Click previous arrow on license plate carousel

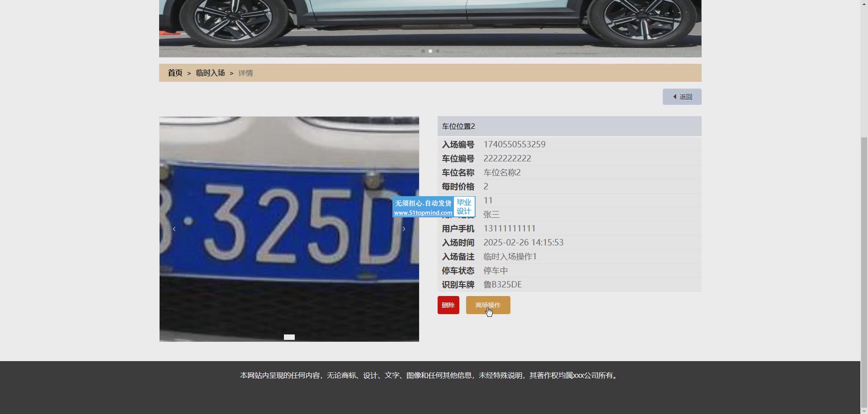(x=174, y=229)
